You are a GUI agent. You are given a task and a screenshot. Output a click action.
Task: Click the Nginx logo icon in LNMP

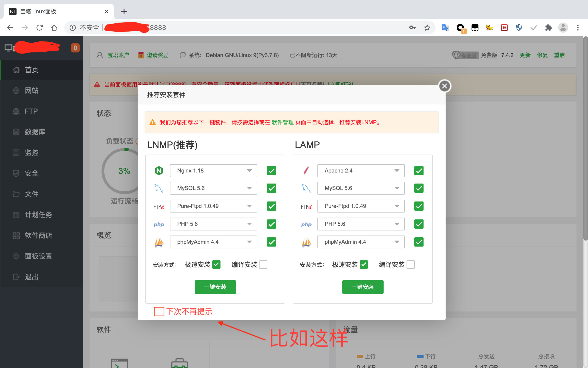point(159,171)
